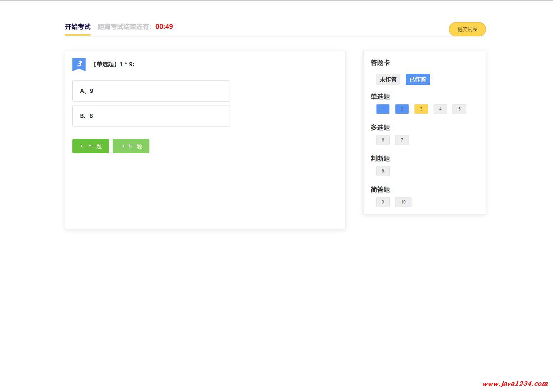Open true/false question 8
The image size is (553, 392).
pyautogui.click(x=383, y=171)
